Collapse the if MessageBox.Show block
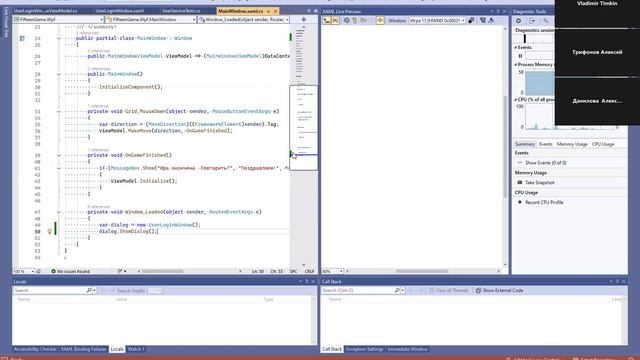 click(x=59, y=168)
